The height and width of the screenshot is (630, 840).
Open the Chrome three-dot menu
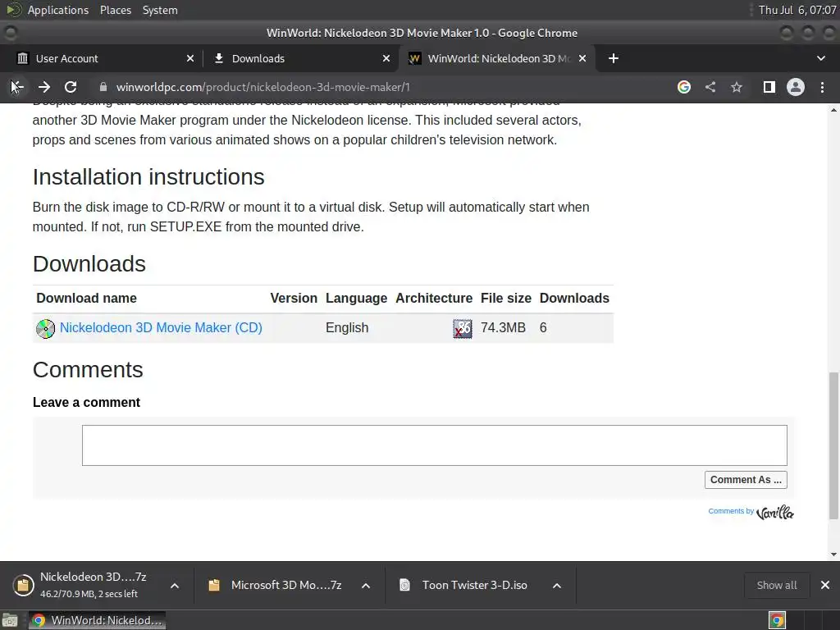click(822, 87)
